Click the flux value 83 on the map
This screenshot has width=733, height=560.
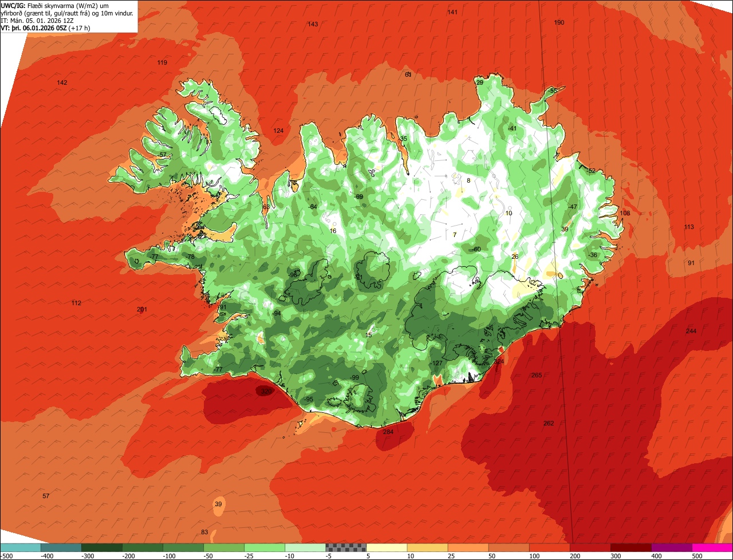[204, 532]
